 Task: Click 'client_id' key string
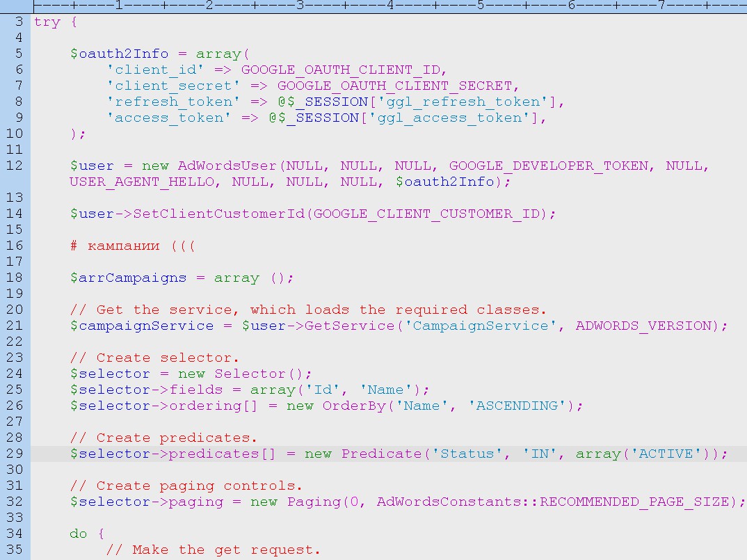point(155,70)
